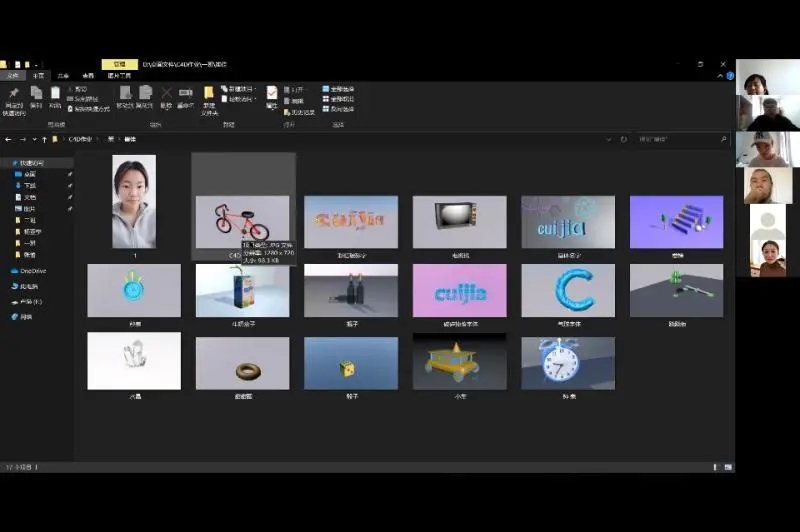Refresh the folder with the reload icon
The height and width of the screenshot is (532, 800).
(x=624, y=139)
